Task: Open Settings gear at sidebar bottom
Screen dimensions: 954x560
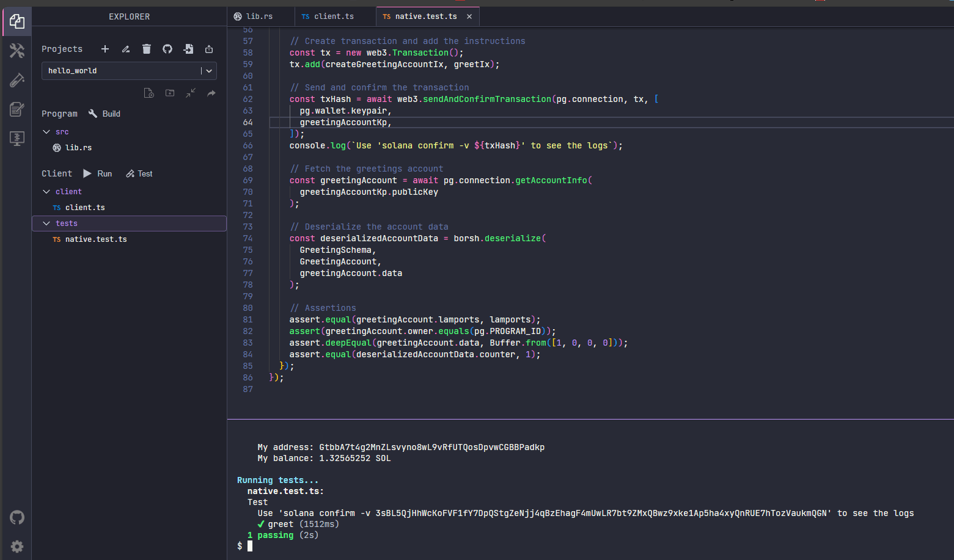Action: tap(17, 547)
